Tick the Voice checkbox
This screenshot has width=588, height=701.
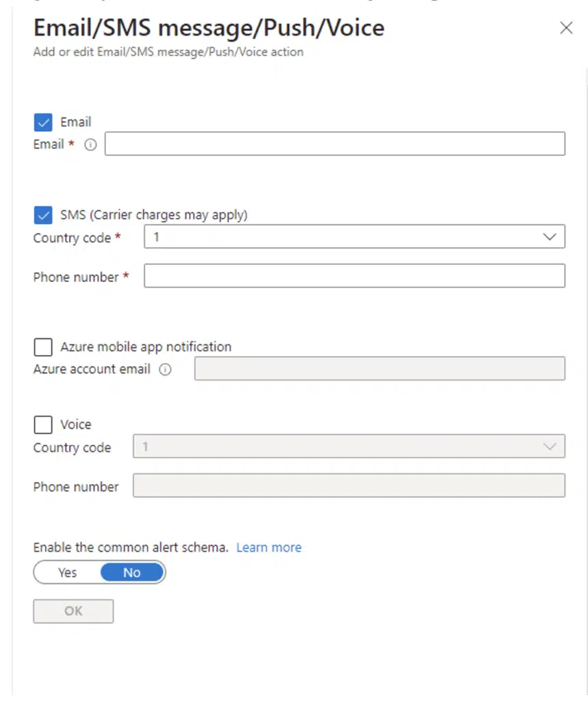tap(43, 424)
